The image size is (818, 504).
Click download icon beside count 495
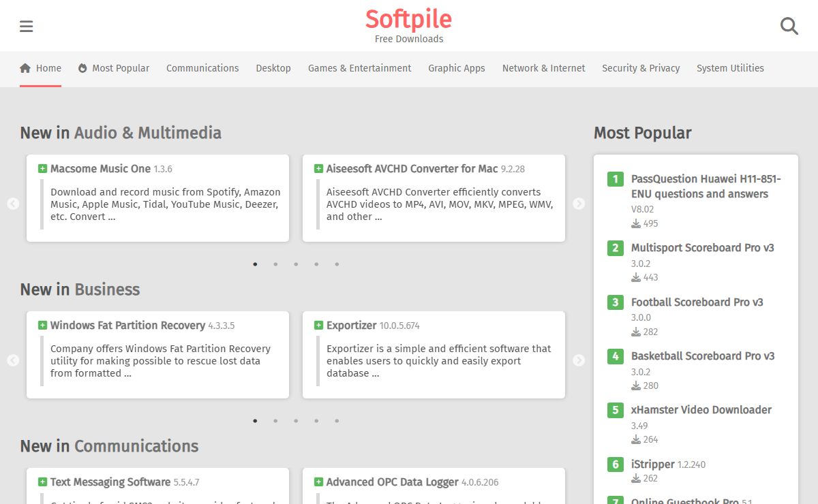point(636,223)
